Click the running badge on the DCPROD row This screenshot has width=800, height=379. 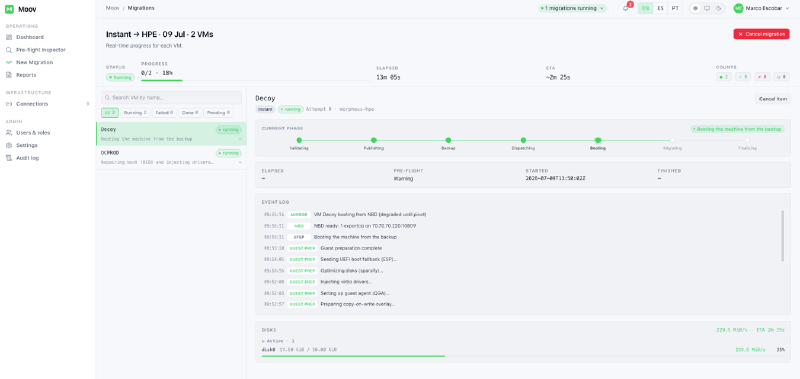pyautogui.click(x=229, y=153)
